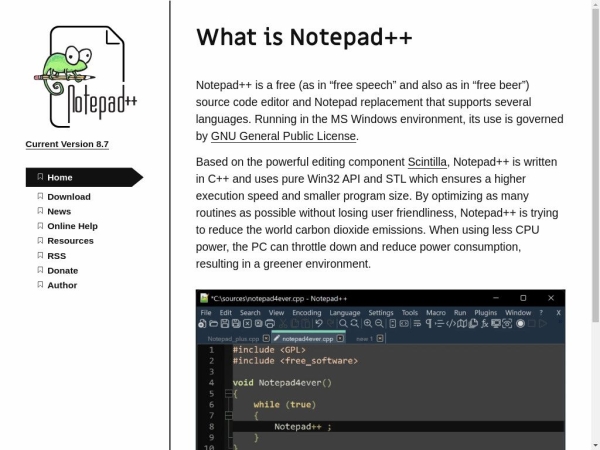Click the bookmark icon beside News
600x450 pixels.
(40, 211)
